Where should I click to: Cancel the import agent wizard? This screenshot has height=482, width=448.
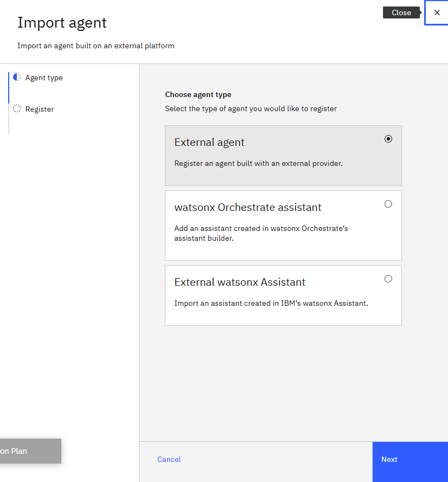169,459
